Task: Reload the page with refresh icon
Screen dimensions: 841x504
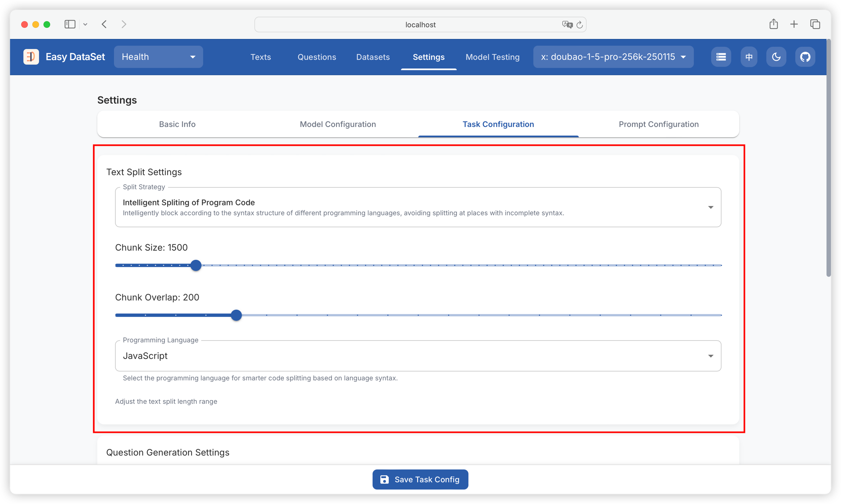Action: (580, 24)
